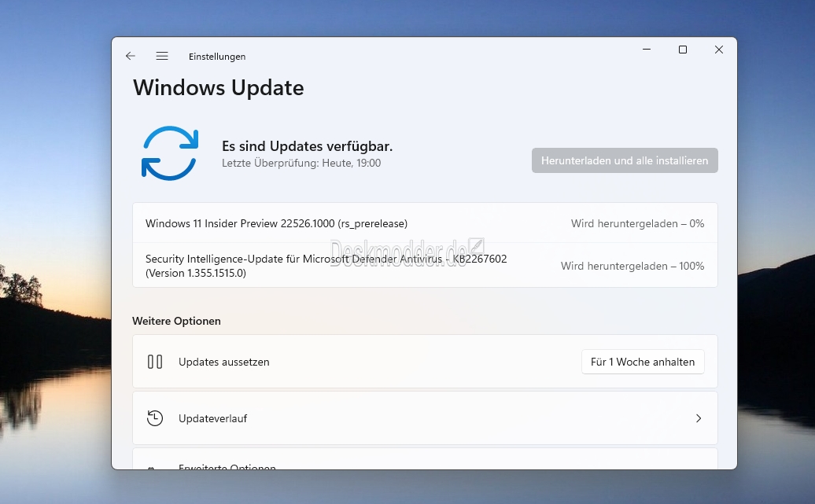Maximize the Einstellungen window
815x504 pixels.
(683, 50)
